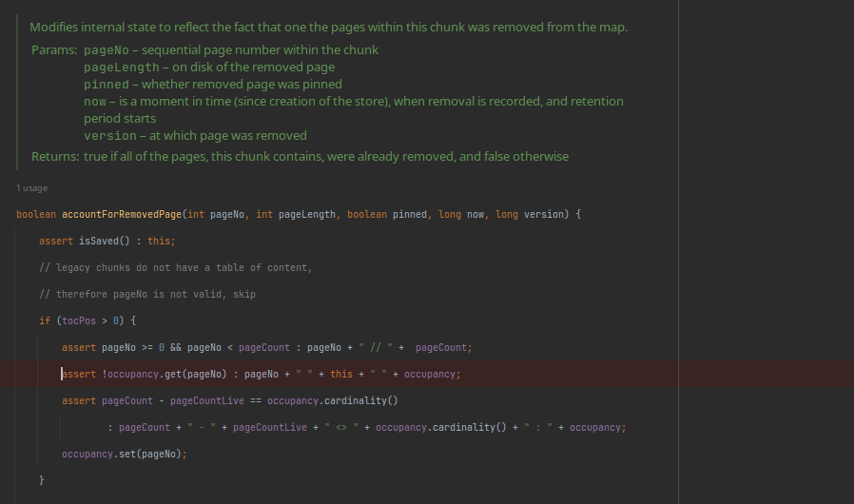
Task: Click 'this' keyword on the highlighted assert line
Action: pos(341,375)
